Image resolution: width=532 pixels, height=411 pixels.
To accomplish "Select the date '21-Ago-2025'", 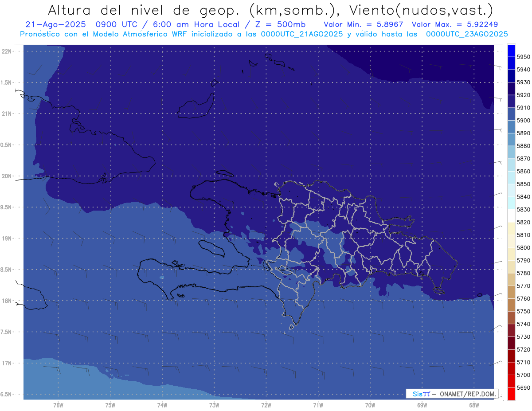I will 55,24.
